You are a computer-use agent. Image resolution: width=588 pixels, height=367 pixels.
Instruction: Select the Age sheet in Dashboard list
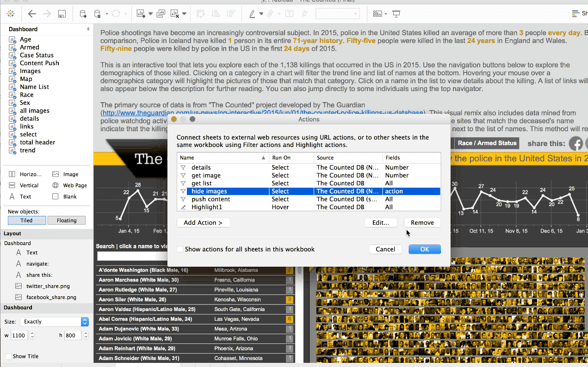point(25,39)
